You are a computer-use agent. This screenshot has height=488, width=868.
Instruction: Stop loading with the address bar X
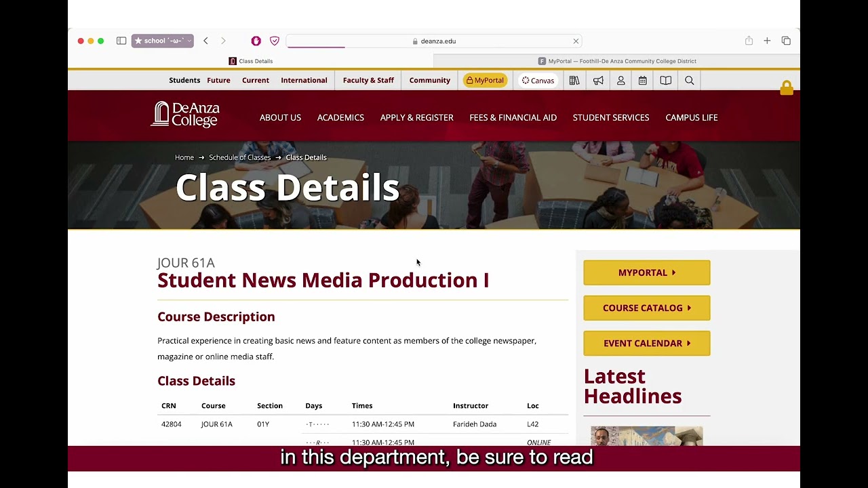pyautogui.click(x=576, y=41)
